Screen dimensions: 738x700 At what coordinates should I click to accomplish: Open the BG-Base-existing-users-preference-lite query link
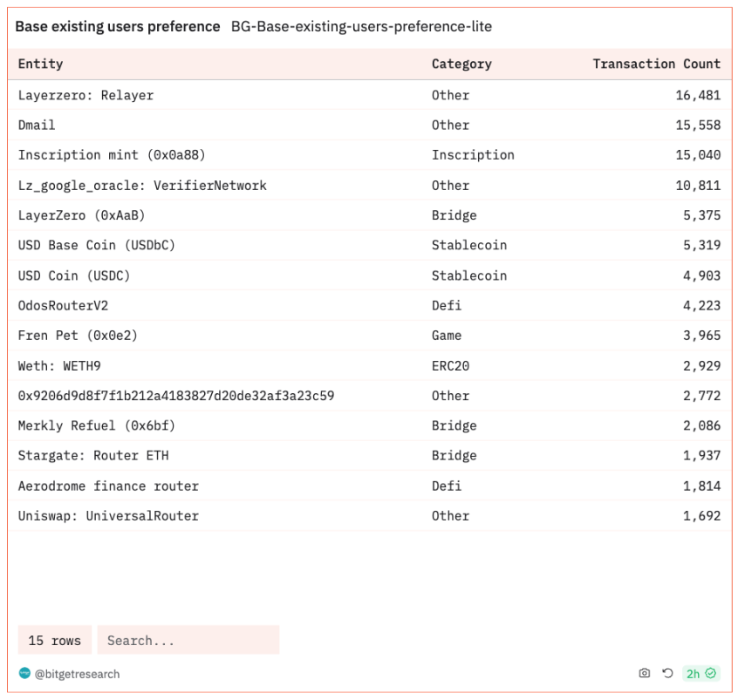pos(361,27)
